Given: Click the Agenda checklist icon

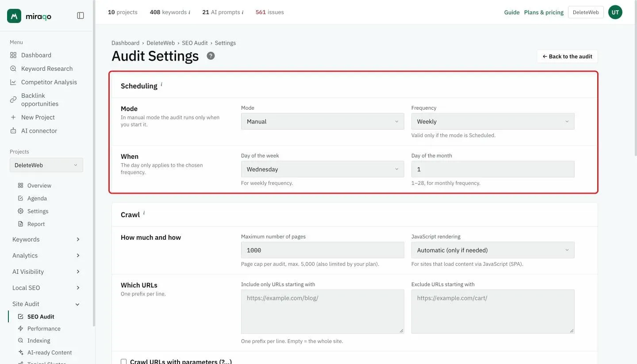Looking at the screenshot, I should pos(20,199).
